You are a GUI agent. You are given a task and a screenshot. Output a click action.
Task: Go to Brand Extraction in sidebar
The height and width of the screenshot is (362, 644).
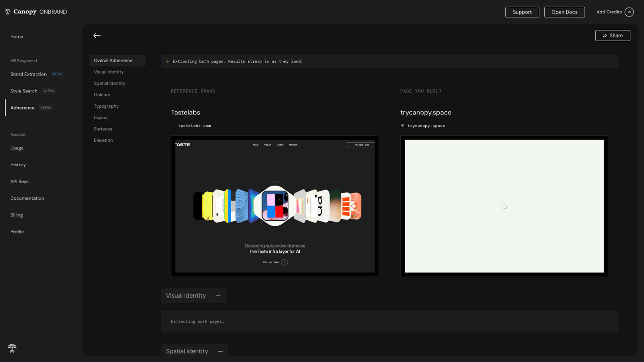[x=29, y=74]
